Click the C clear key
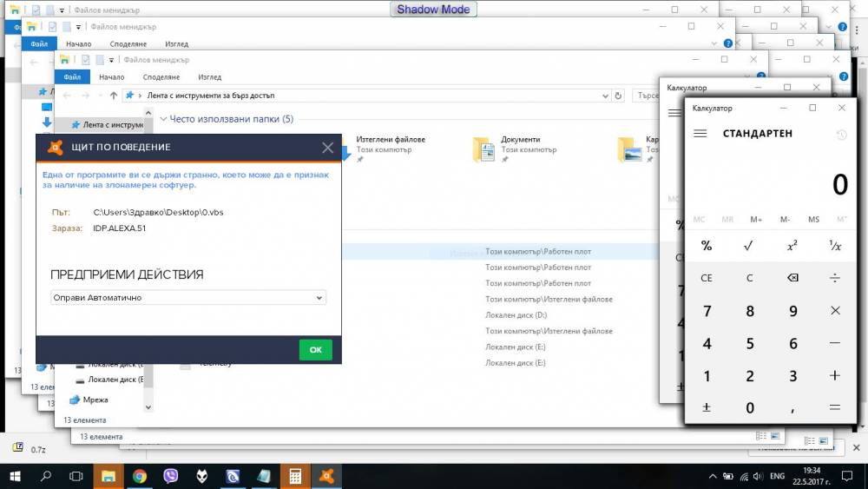The width and height of the screenshot is (868, 489). tap(749, 278)
